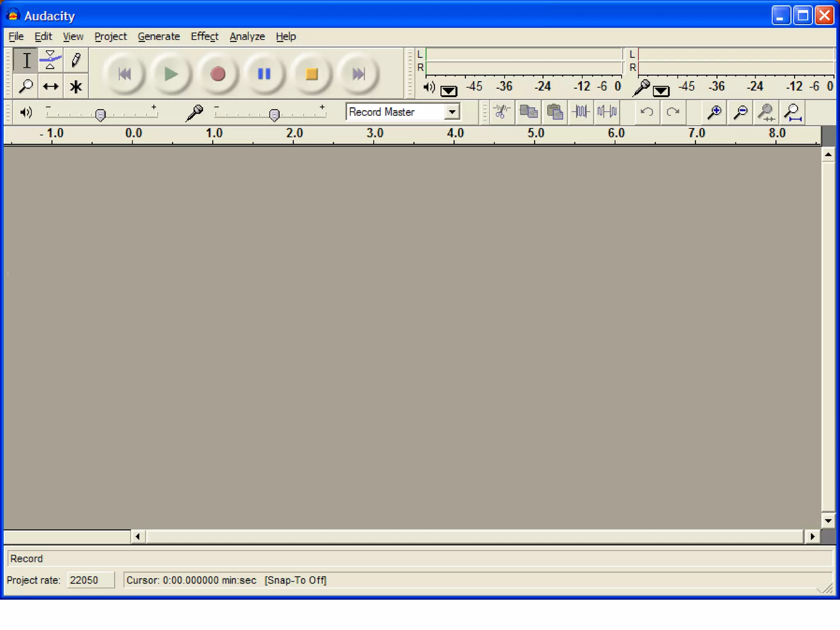Viewport: 840px width, 630px height.
Task: Click the Trim outside selection icon
Action: pyautogui.click(x=581, y=112)
